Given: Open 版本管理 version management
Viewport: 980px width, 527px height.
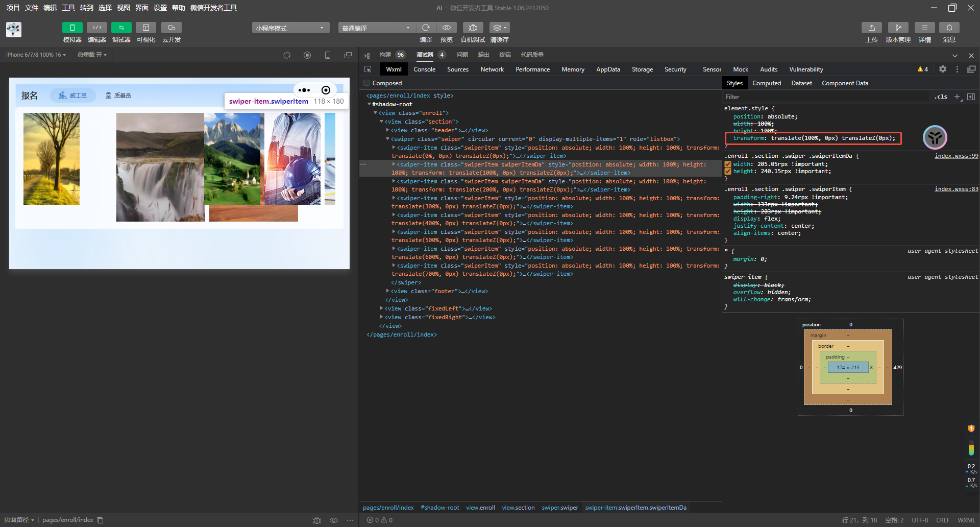Looking at the screenshot, I should [898, 28].
